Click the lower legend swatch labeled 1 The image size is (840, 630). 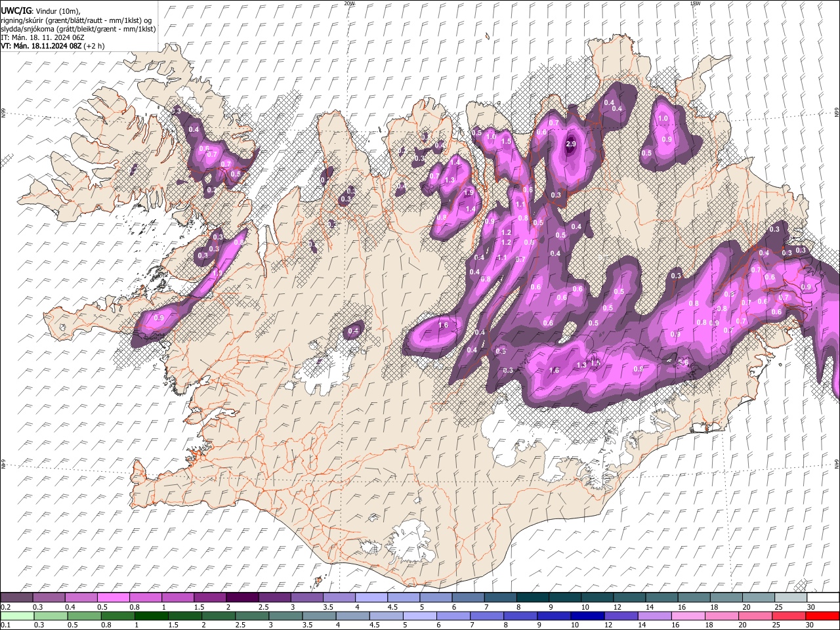(x=152, y=616)
